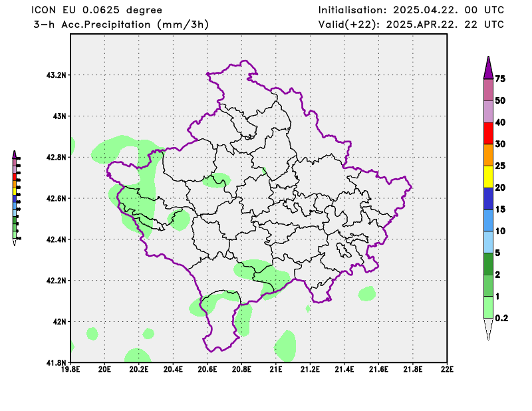The image size is (532, 411).
Task: Click the latitude label "42.8N"
Action: [x=57, y=158]
